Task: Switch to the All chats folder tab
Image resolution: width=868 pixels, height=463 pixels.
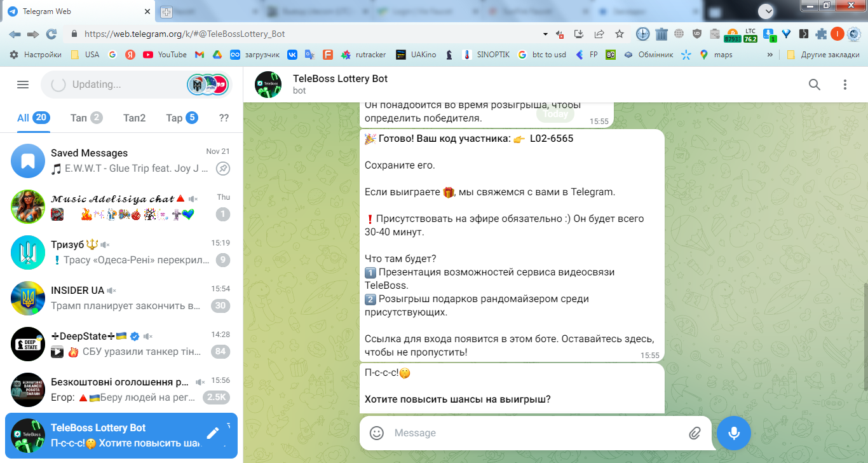Action: point(34,118)
